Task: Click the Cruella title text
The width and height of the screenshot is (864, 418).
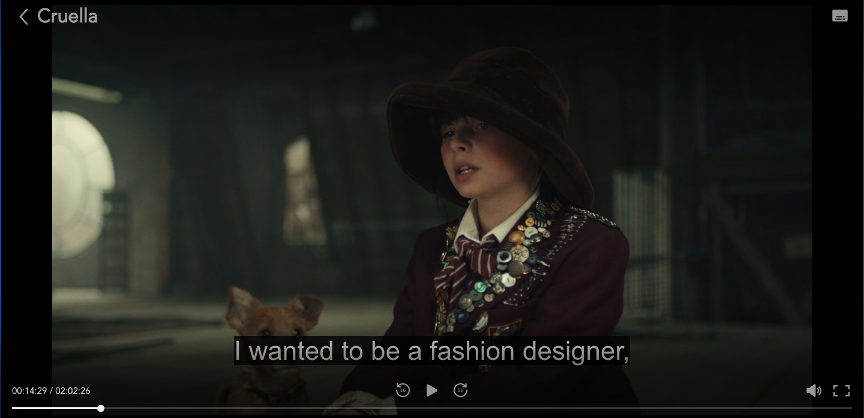Action: tap(67, 16)
